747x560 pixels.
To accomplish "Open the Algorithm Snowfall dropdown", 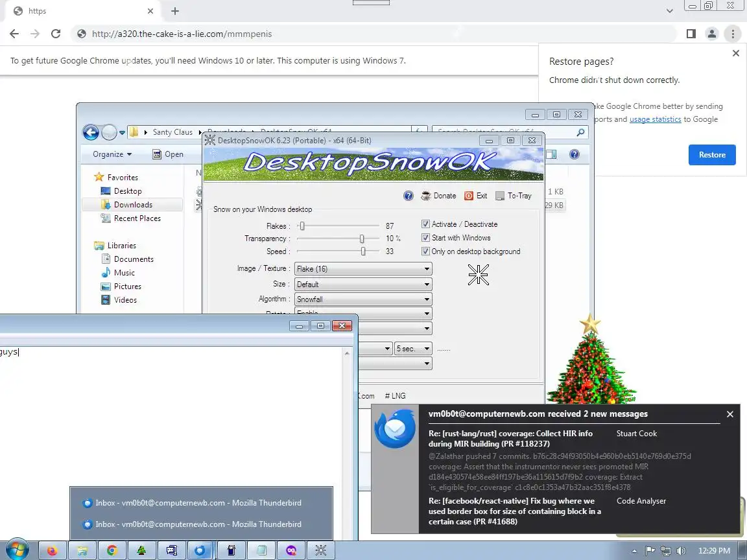I will coord(363,299).
